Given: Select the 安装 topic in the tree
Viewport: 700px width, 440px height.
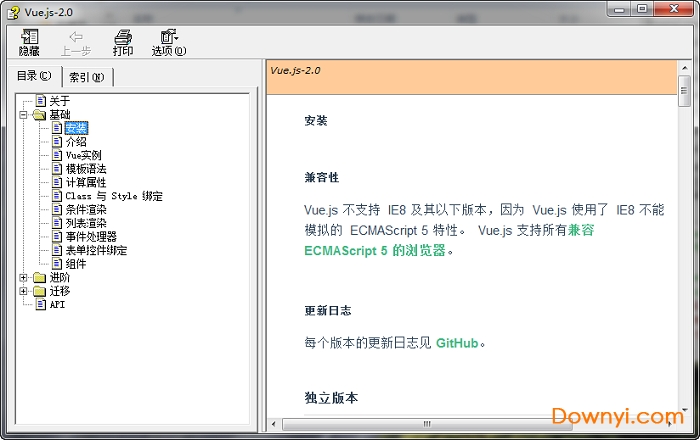Looking at the screenshot, I should coord(76,128).
